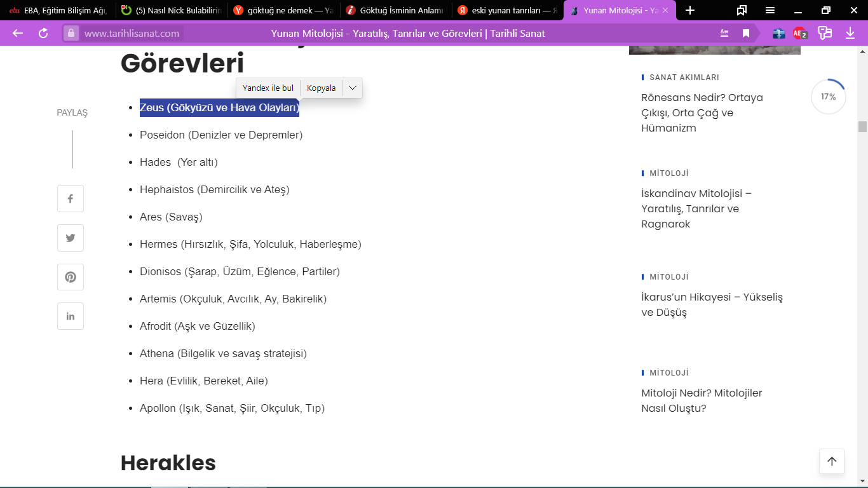Click the MİTOLOJİ label above İskandinav Mitolojisi
The width and height of the screenshot is (868, 488).
669,173
